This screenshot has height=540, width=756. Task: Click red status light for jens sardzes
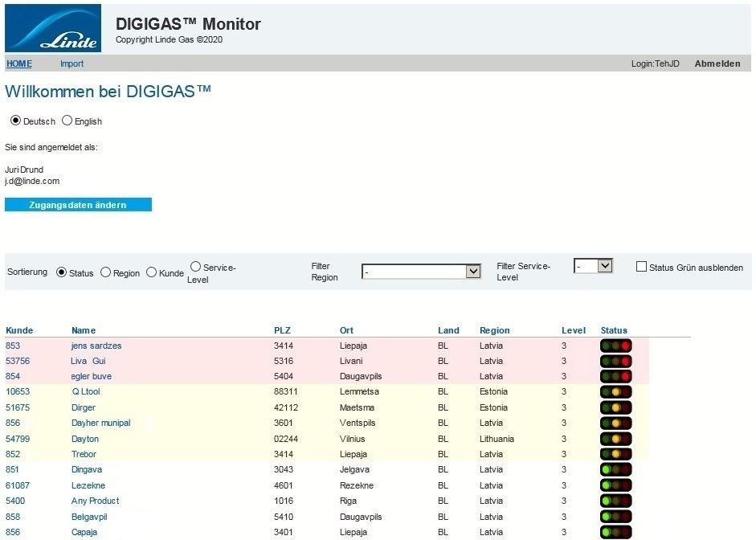point(625,346)
